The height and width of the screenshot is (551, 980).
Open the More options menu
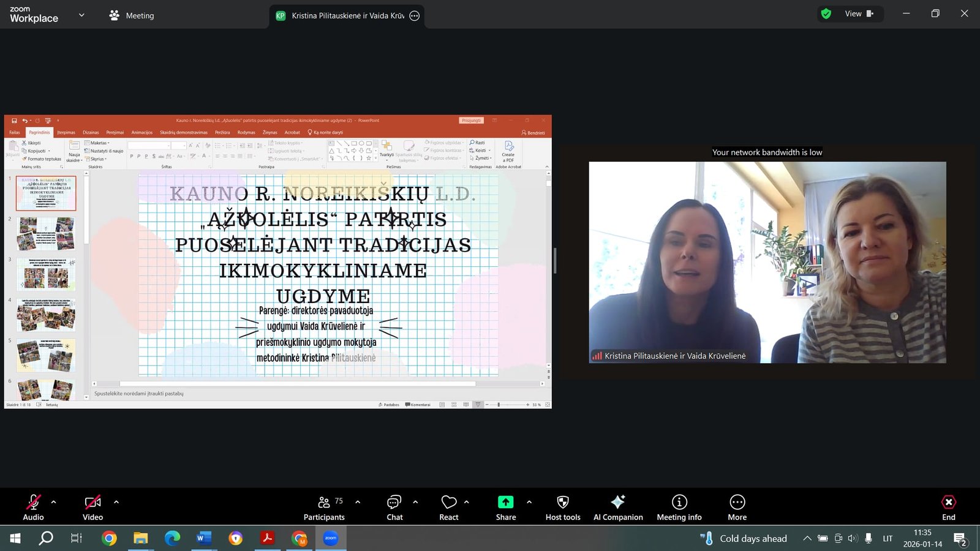point(737,508)
